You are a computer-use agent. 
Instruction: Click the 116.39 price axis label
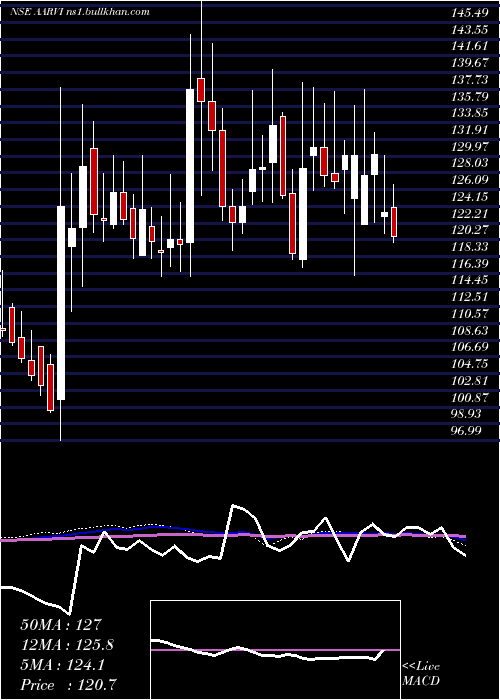(469, 264)
